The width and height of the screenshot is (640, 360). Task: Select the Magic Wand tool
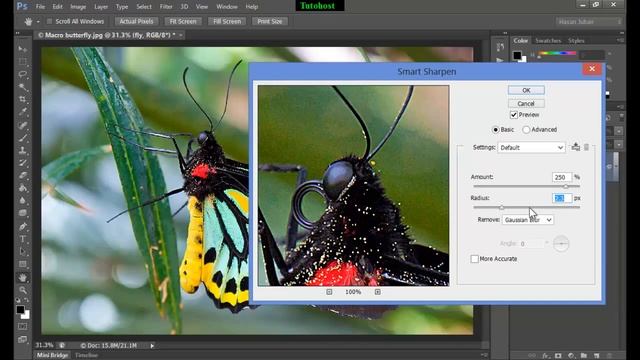tap(22, 87)
